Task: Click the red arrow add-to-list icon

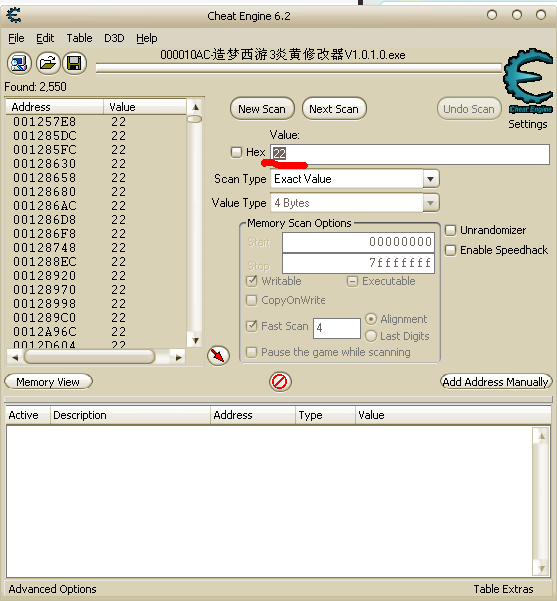Action: tap(218, 355)
